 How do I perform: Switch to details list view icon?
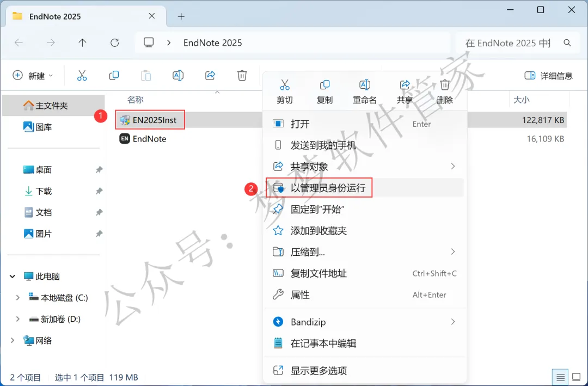click(x=561, y=377)
